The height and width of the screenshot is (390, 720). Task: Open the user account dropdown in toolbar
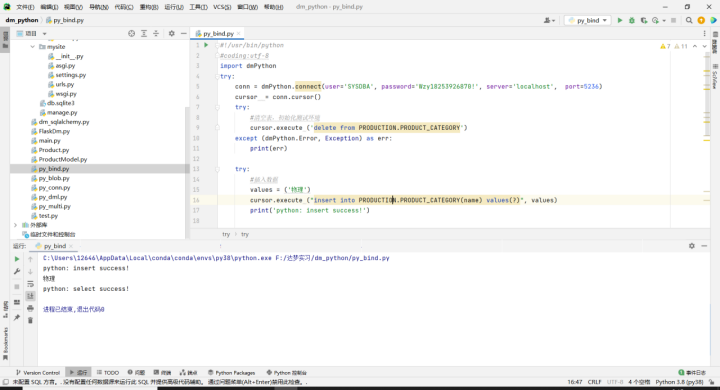click(549, 20)
